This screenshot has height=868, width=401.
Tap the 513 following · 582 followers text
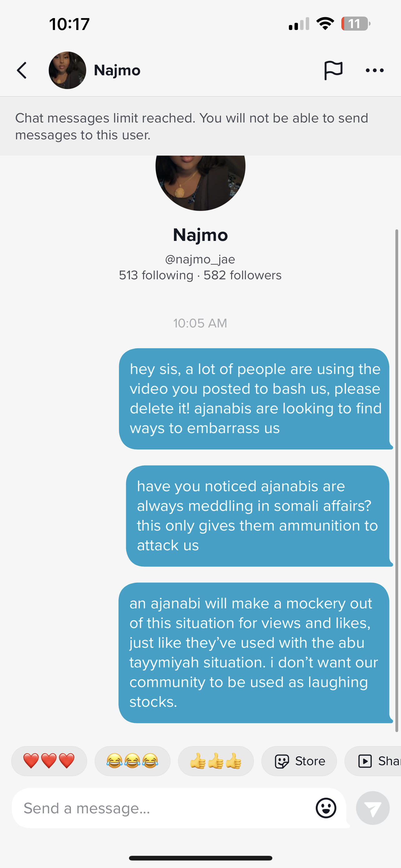[200, 275]
